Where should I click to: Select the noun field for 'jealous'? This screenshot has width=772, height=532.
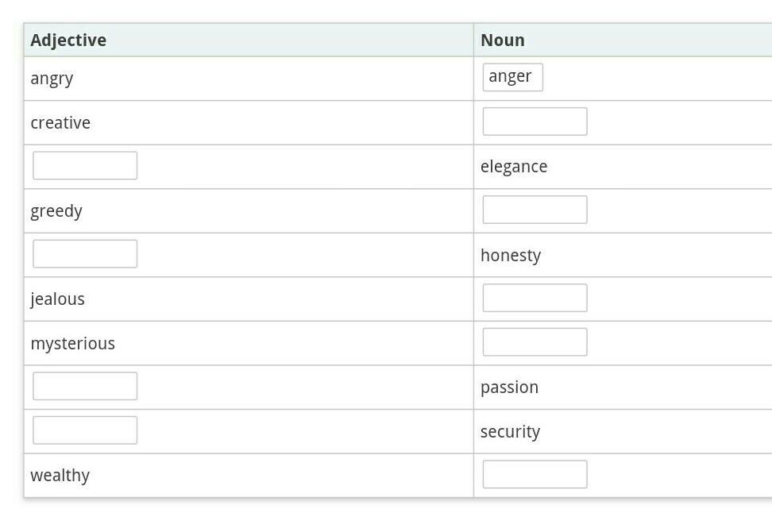click(535, 298)
